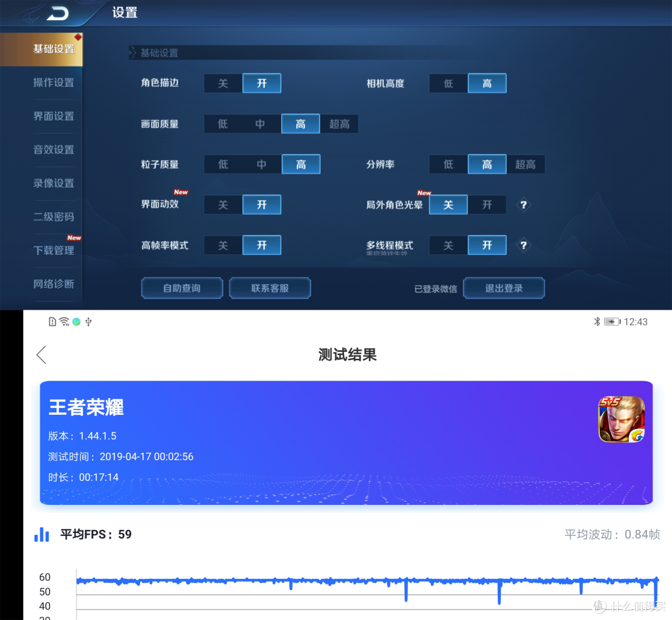The image size is (672, 620).
Task: Click the help icon beside 局外角色光晕
Action: [523, 205]
